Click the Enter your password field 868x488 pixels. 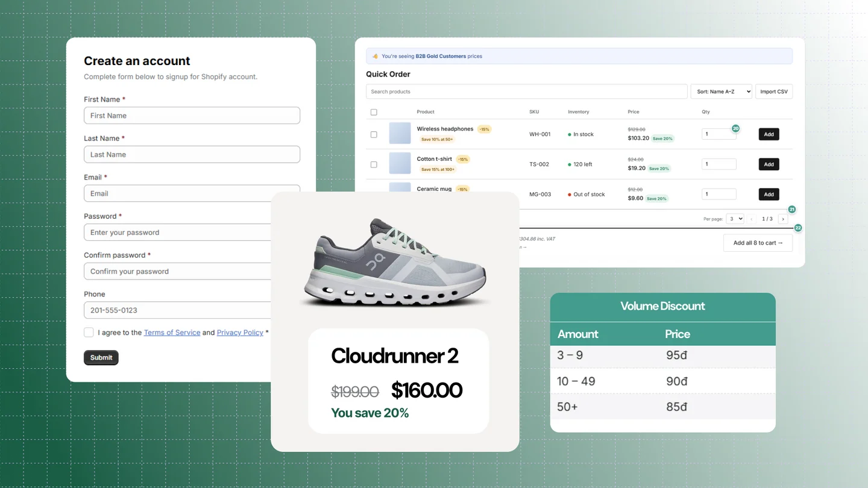point(177,233)
